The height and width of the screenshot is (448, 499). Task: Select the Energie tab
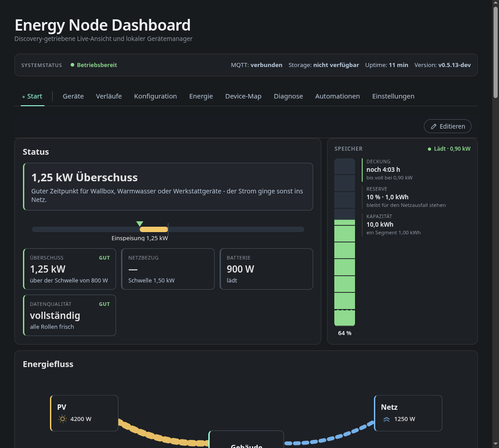click(201, 96)
